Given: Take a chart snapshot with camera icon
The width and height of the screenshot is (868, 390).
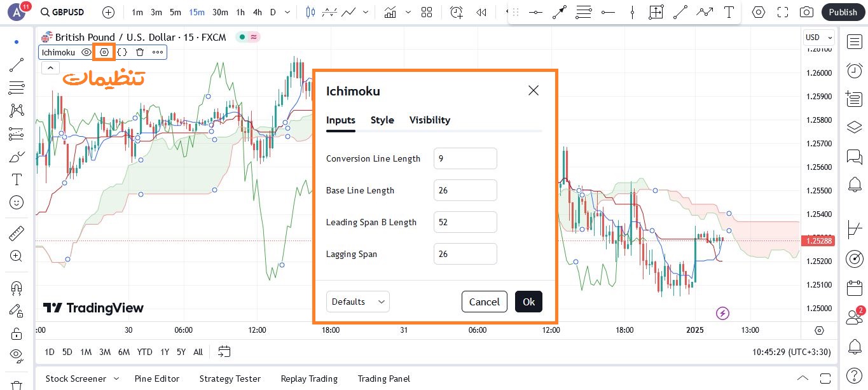Looking at the screenshot, I should (x=806, y=12).
